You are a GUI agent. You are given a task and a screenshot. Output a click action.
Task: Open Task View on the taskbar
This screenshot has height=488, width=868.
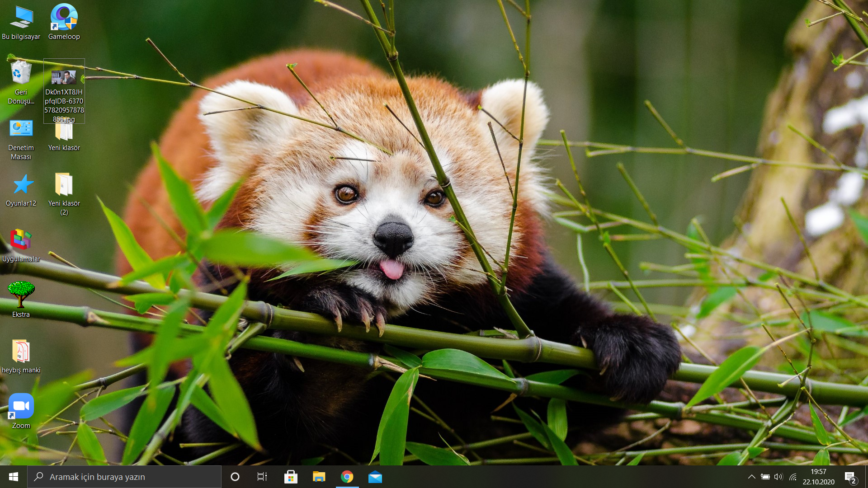262,477
